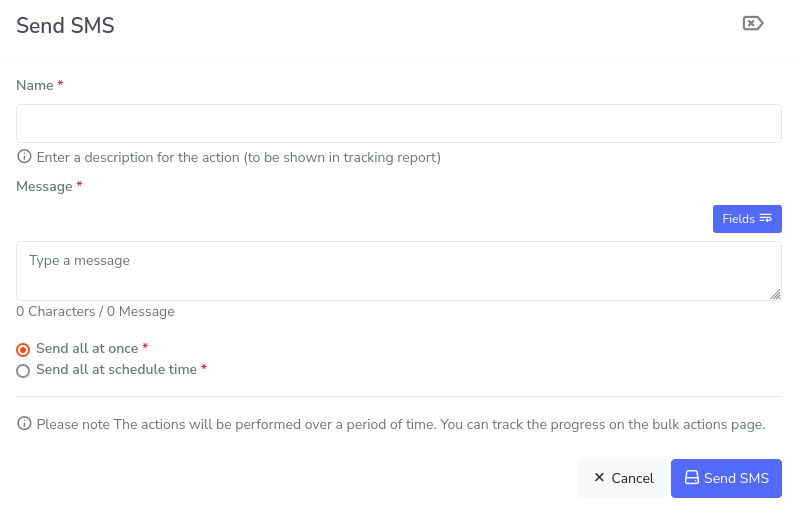Click the 'Send SMS' dialog title

(65, 26)
